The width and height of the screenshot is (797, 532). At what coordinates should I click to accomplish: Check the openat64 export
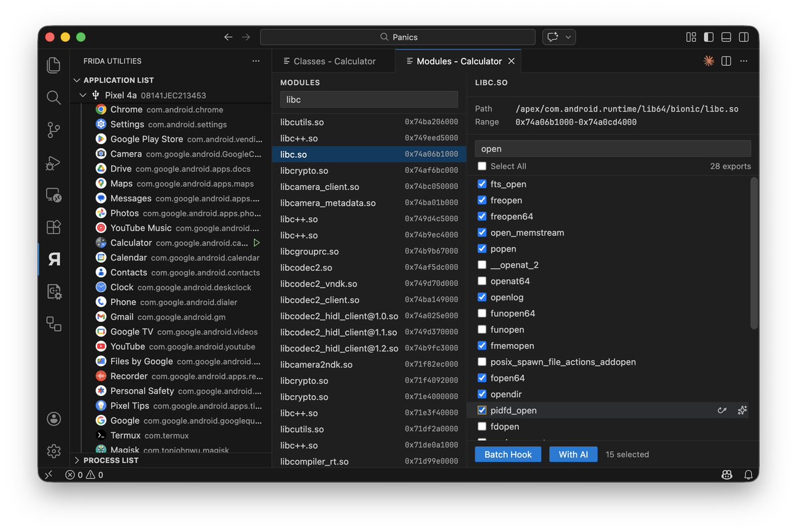(x=482, y=281)
